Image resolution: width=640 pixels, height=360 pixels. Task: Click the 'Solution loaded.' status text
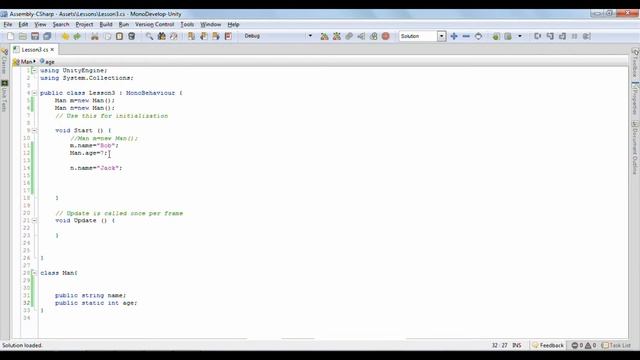click(22, 345)
